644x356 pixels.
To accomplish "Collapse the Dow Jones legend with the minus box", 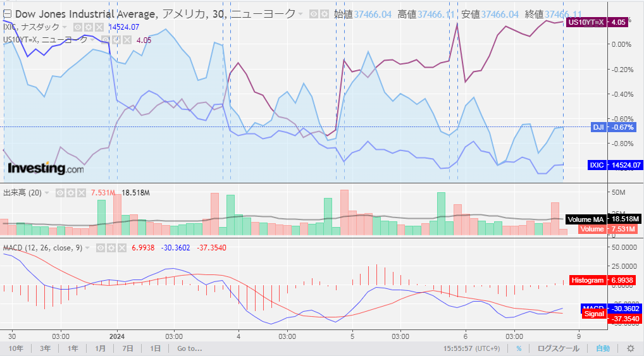I will coord(7,13).
